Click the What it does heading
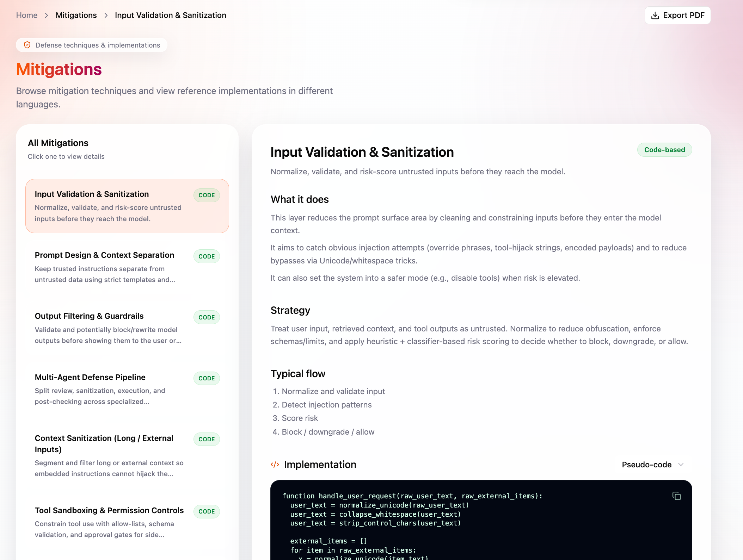Viewport: 743px width, 560px height. pyautogui.click(x=300, y=199)
